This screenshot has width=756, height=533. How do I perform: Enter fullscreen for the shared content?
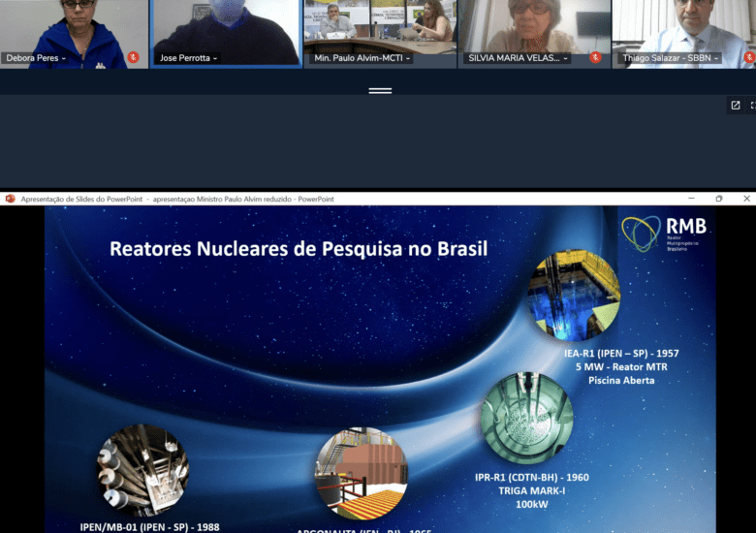[753, 105]
